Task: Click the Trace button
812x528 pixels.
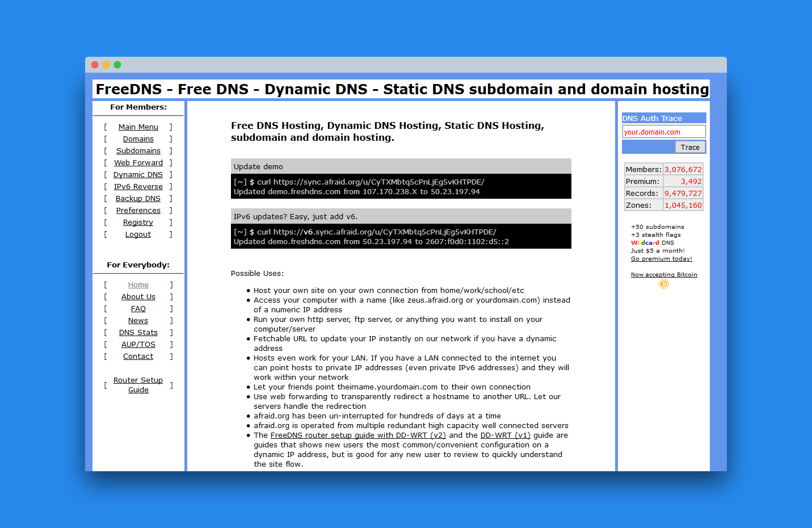Action: pyautogui.click(x=690, y=147)
